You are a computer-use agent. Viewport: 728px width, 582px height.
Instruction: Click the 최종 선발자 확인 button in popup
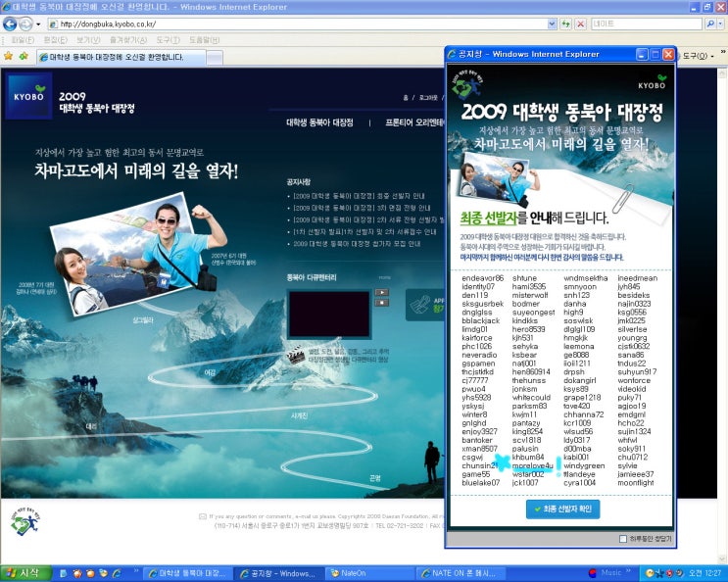[x=562, y=509]
